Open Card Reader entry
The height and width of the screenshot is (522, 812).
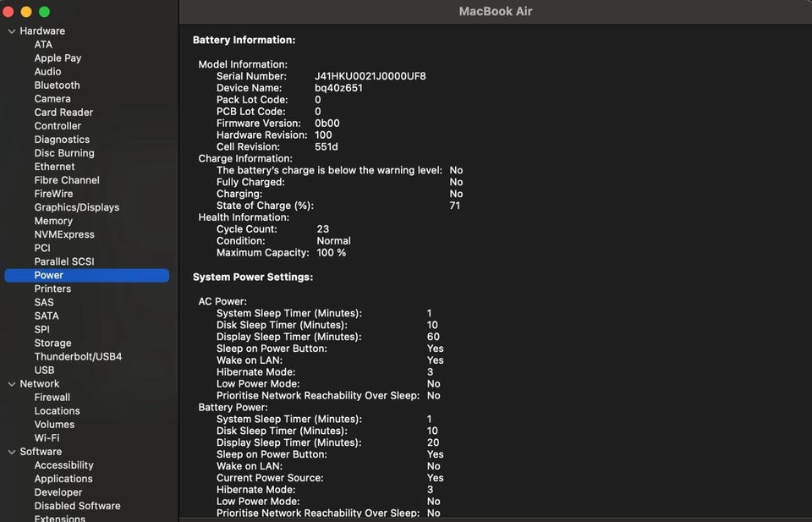coord(63,112)
